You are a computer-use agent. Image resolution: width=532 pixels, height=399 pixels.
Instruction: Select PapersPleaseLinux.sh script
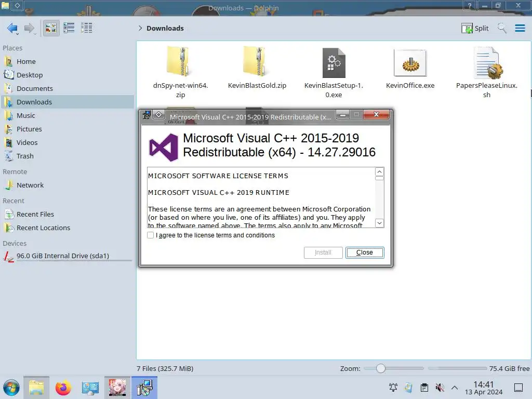click(x=486, y=73)
